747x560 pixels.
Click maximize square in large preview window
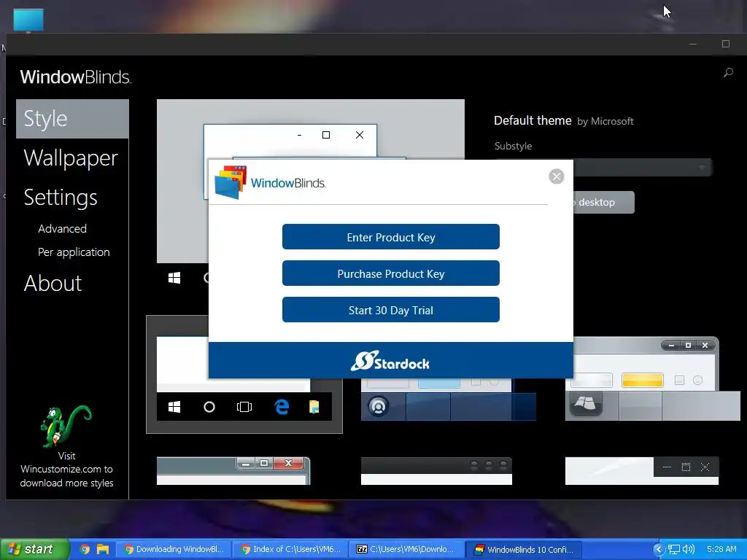pyautogui.click(x=326, y=135)
